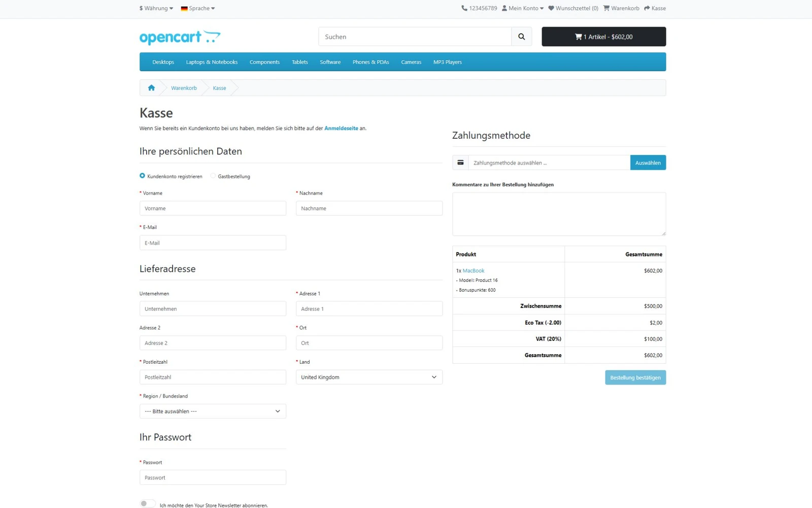The image size is (812, 508).
Task: Open the MP3 Players menu
Action: 448,62
